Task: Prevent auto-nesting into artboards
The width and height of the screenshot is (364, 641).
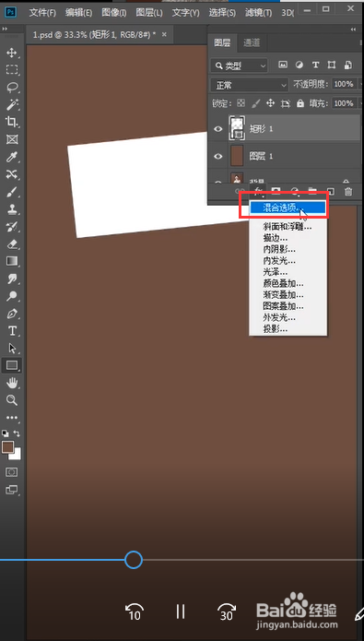Action: pos(286,103)
